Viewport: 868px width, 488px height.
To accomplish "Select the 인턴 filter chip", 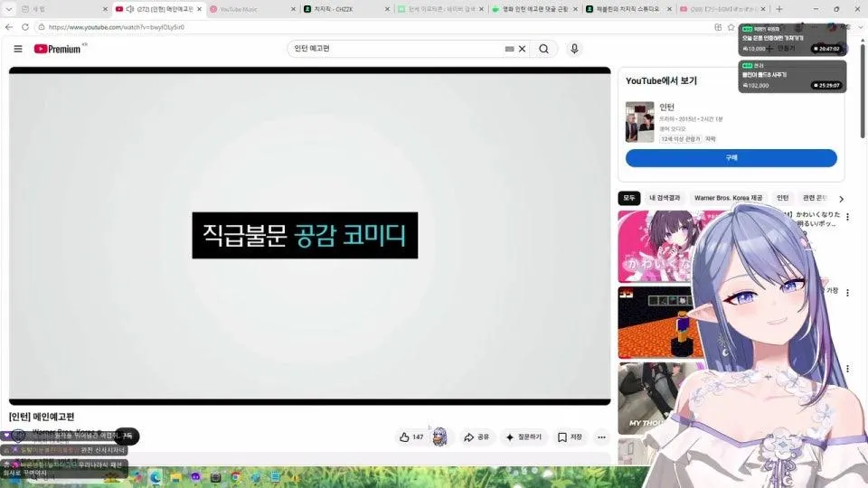I will tap(782, 198).
